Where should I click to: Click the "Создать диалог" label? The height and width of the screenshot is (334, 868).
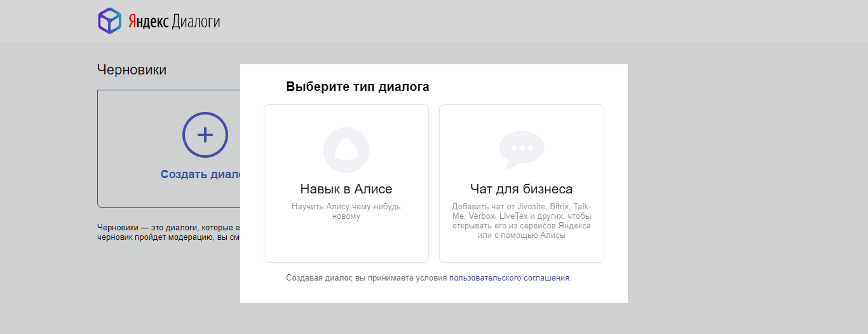[200, 174]
